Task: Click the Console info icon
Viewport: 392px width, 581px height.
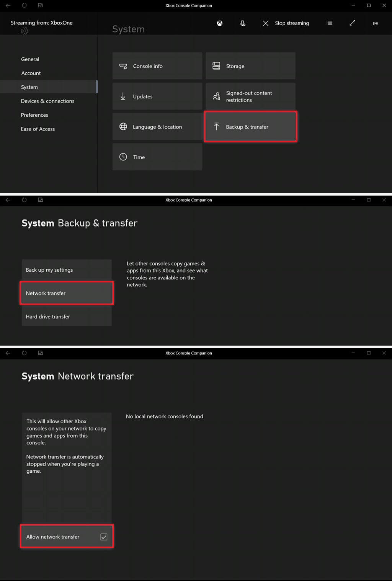Action: 123,66
